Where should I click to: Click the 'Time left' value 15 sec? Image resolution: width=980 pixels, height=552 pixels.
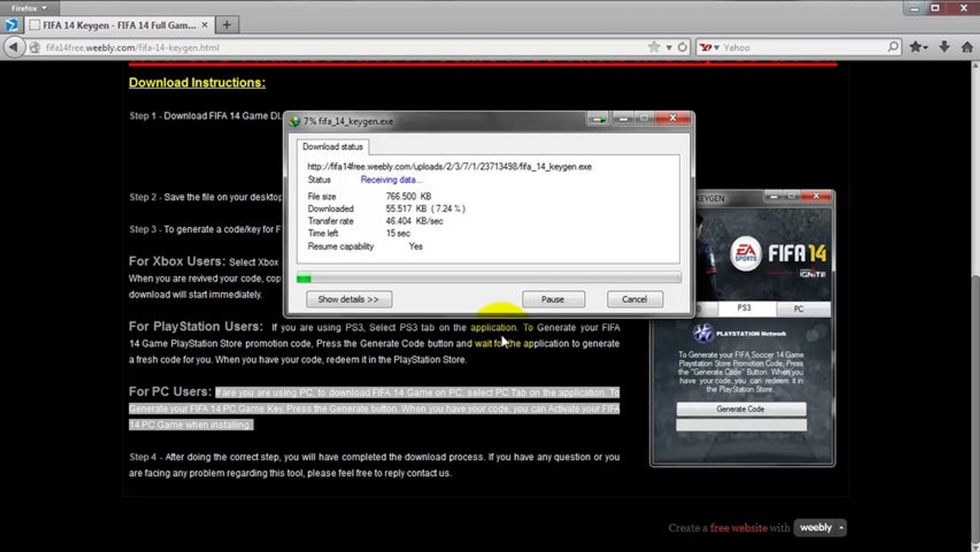[398, 234]
